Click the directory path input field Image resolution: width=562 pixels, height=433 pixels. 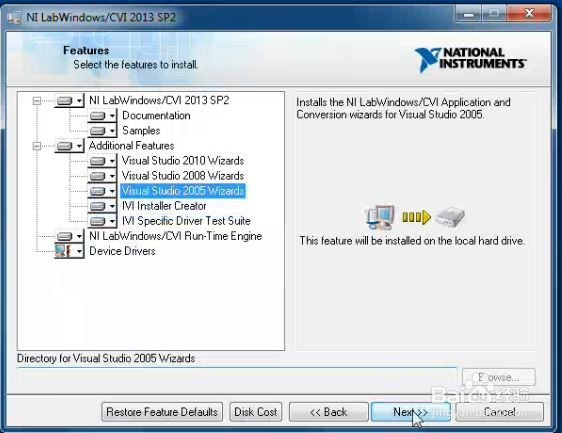point(237,377)
